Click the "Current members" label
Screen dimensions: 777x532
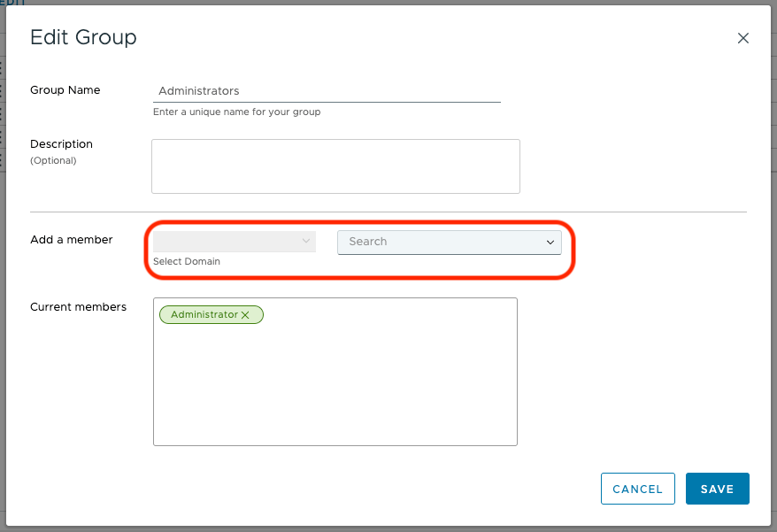(78, 307)
